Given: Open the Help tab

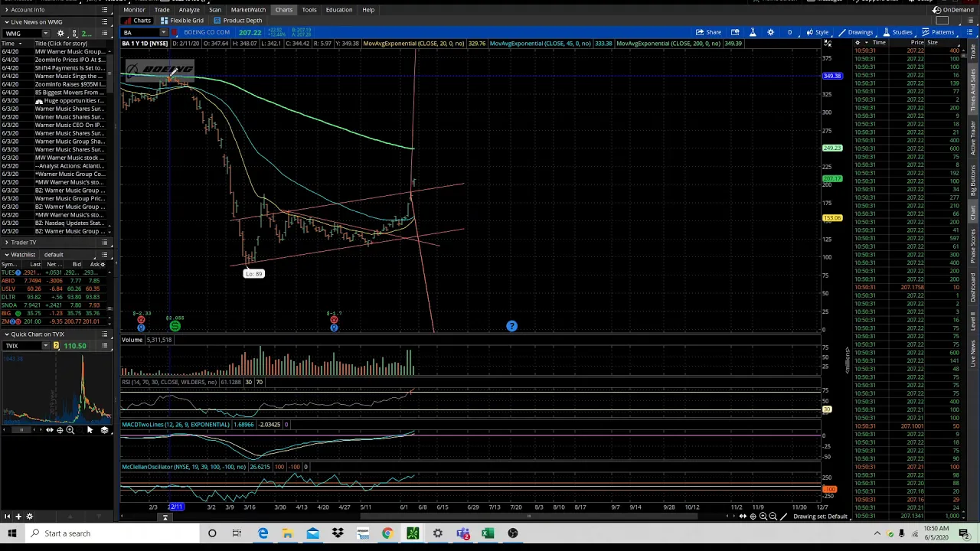Looking at the screenshot, I should (368, 10).
